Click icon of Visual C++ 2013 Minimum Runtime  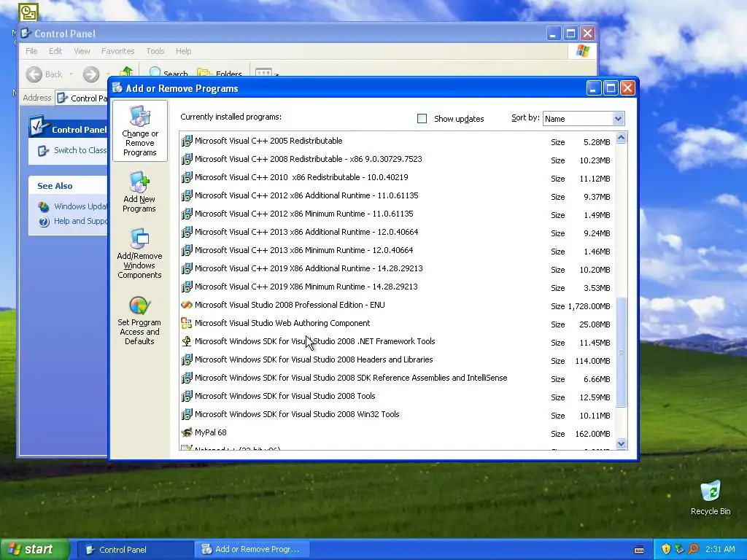[x=186, y=250]
